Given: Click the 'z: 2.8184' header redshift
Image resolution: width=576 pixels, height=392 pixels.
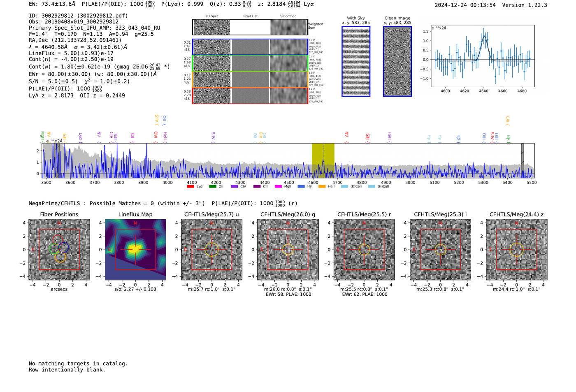Looking at the screenshot, I should coord(272,4).
